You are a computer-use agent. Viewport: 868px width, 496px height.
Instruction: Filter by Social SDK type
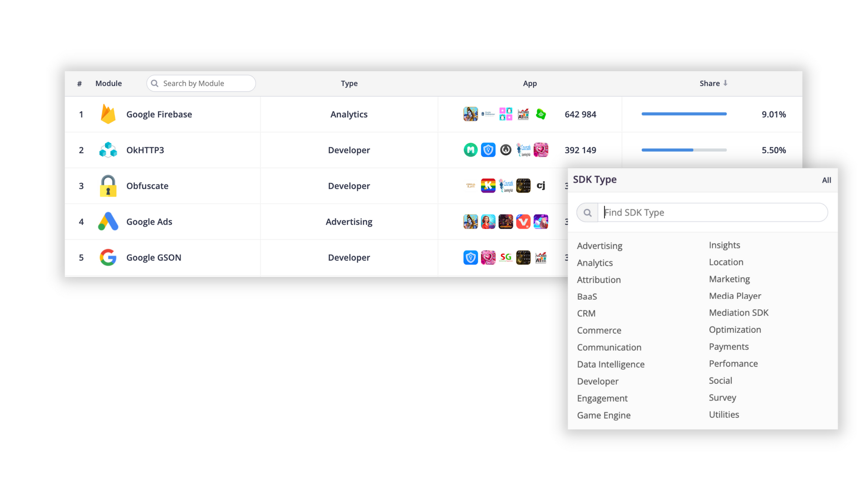tap(720, 381)
